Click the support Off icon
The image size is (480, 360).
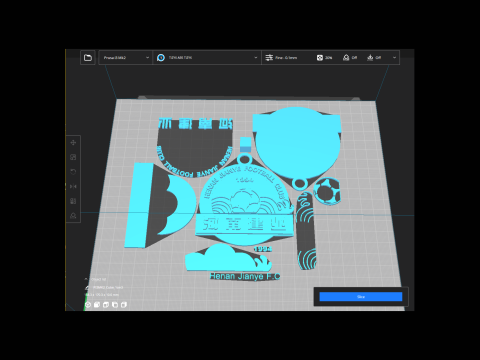[x=346, y=58]
